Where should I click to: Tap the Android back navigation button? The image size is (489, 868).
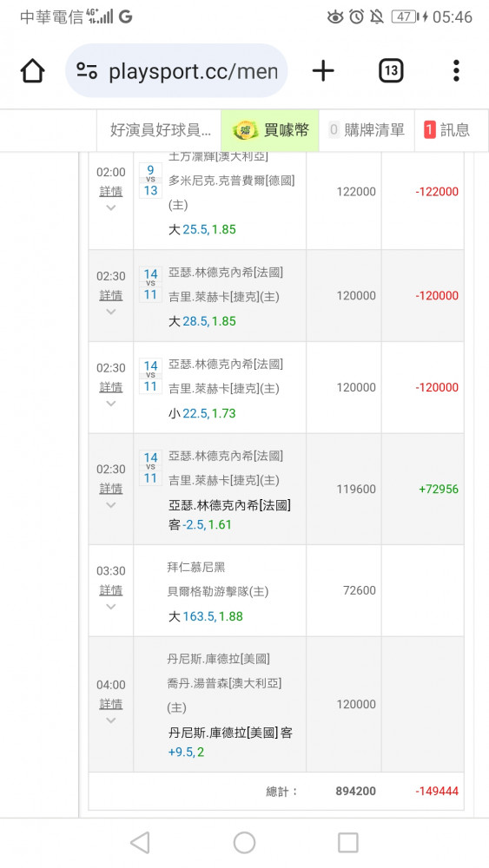coord(140,843)
